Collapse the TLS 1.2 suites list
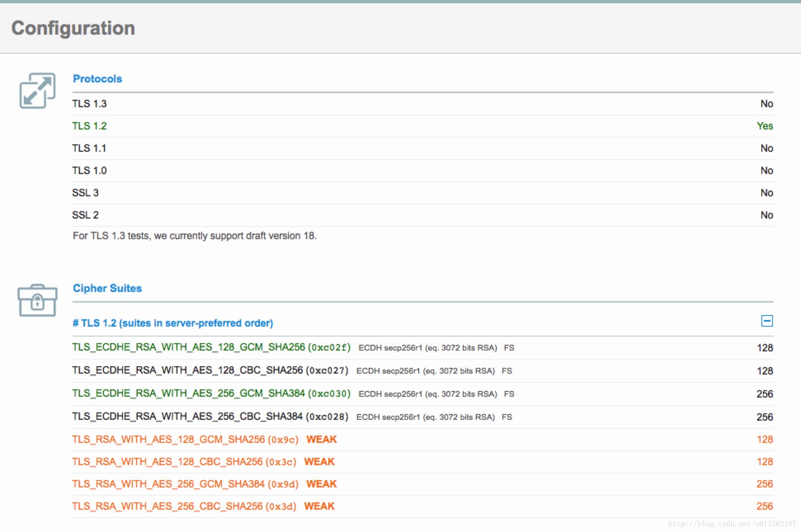This screenshot has width=801, height=532. coord(767,321)
